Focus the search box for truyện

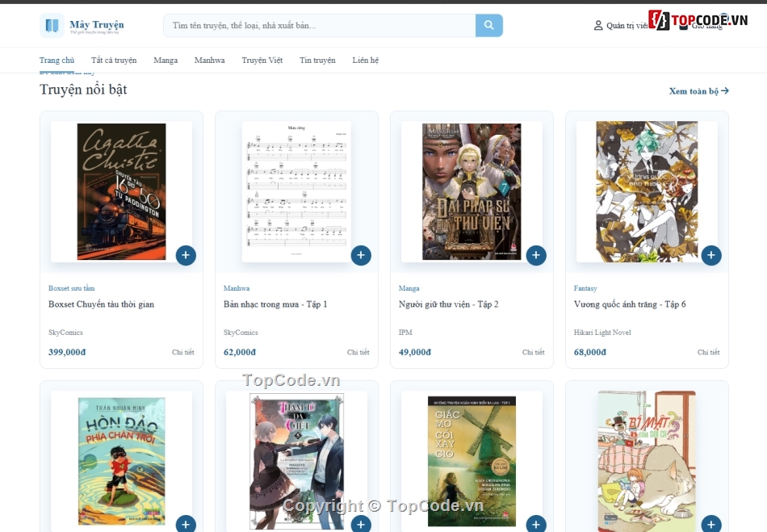tap(320, 25)
